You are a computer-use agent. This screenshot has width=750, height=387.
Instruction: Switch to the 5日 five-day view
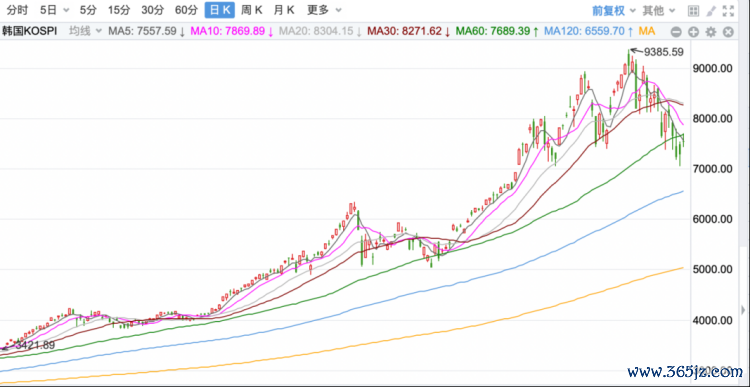[48, 10]
